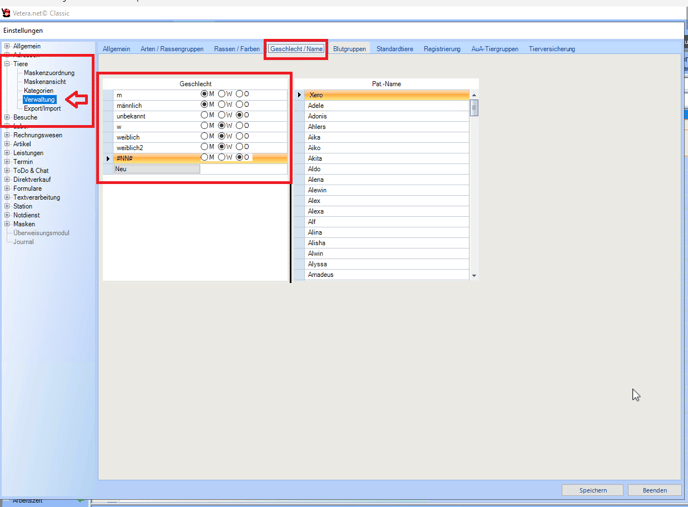Expand the Artikel tree node

pos(7,144)
